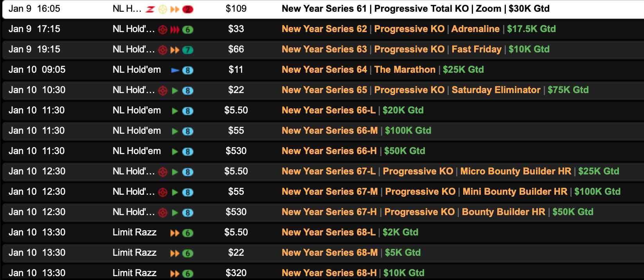Image resolution: width=644 pixels, height=280 pixels.
Task: Click the red triple-arrow hyper-turbo icon on Series 62
Action: (174, 30)
